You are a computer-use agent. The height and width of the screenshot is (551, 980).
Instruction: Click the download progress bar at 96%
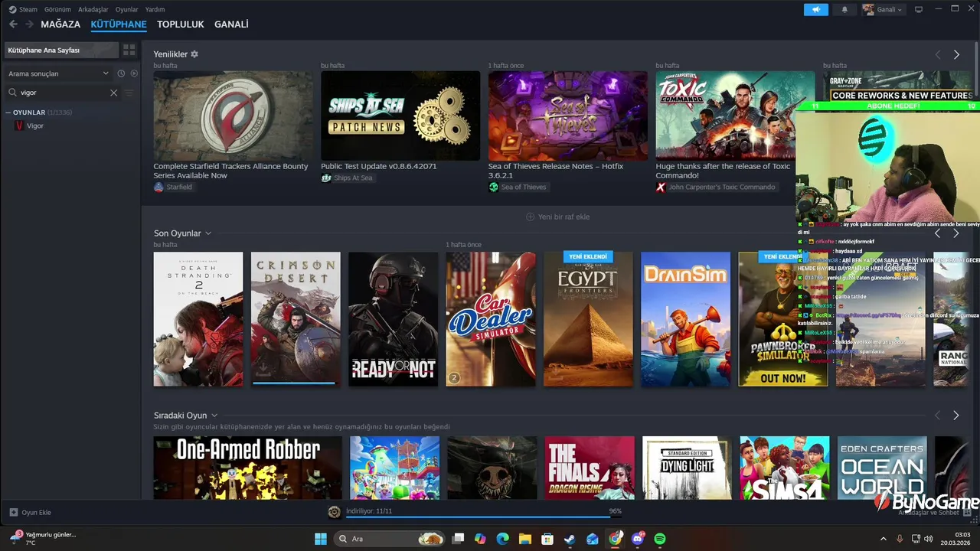click(484, 517)
